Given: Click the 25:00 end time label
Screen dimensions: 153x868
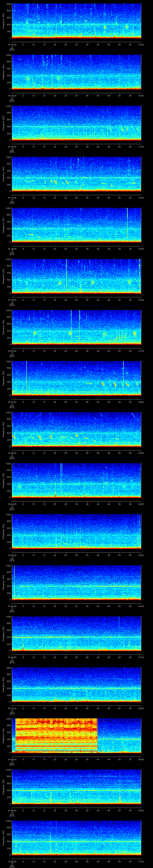Looking at the screenshot, I should click(141, 555).
